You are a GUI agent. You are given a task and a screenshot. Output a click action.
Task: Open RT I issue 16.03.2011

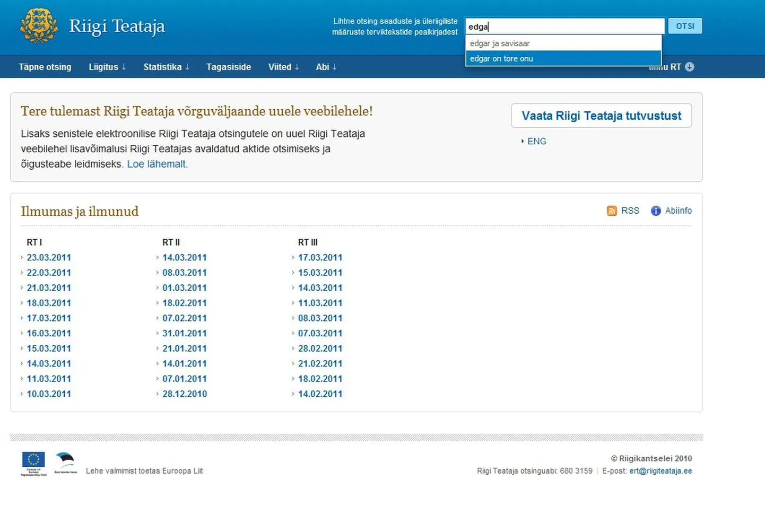pos(49,333)
